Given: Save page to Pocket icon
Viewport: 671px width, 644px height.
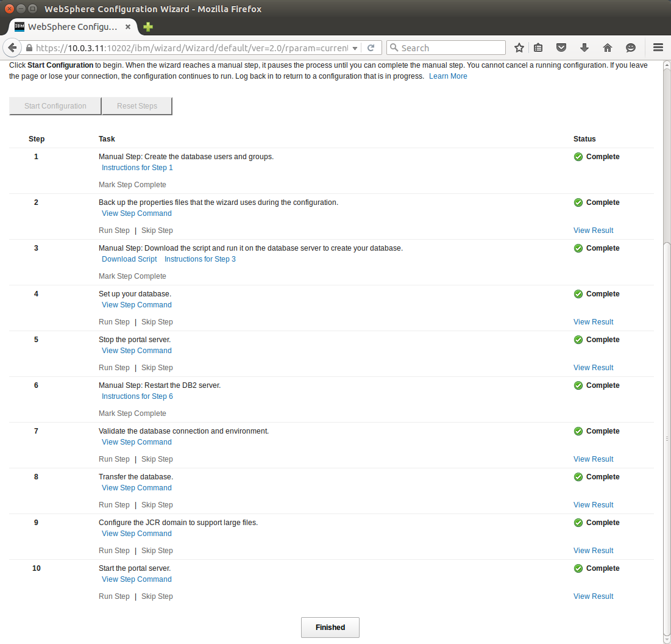Looking at the screenshot, I should click(561, 48).
